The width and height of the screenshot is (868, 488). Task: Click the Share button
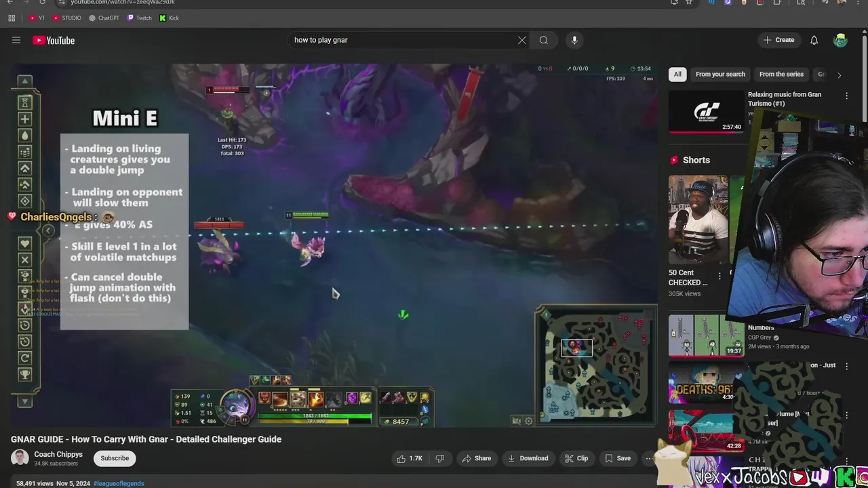pos(476,458)
